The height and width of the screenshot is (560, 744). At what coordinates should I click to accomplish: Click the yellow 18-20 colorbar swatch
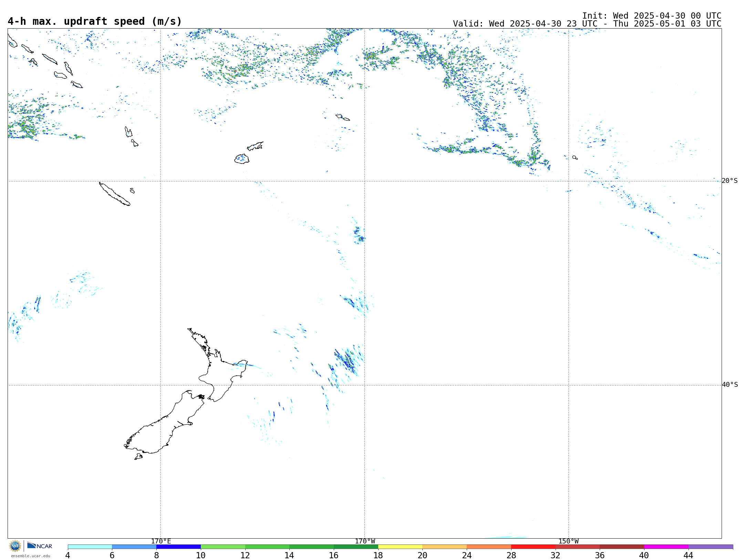tap(400, 547)
